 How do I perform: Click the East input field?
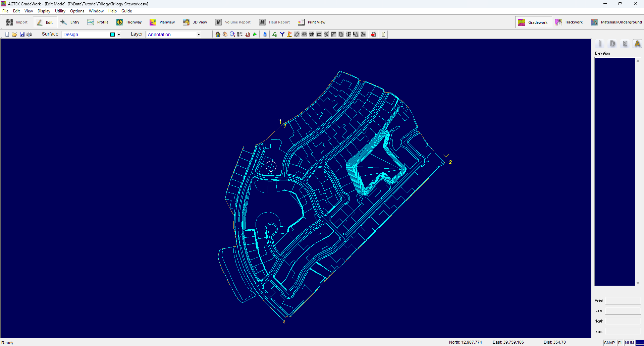pos(623,332)
